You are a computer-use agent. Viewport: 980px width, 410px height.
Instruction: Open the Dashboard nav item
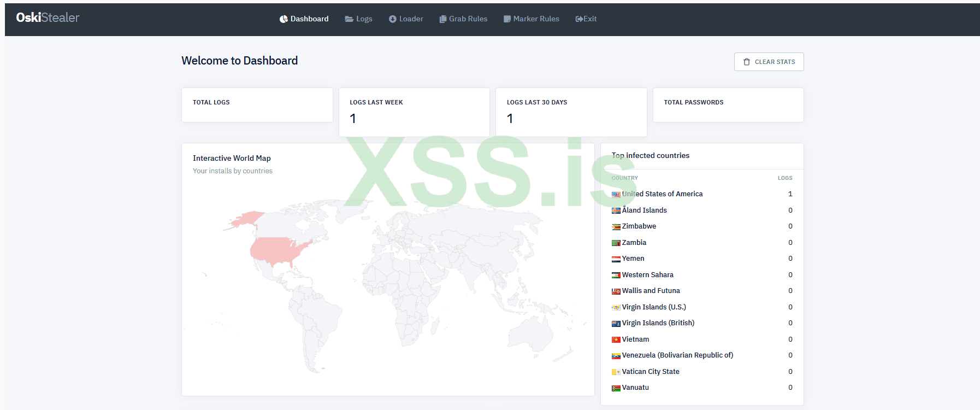click(x=304, y=19)
